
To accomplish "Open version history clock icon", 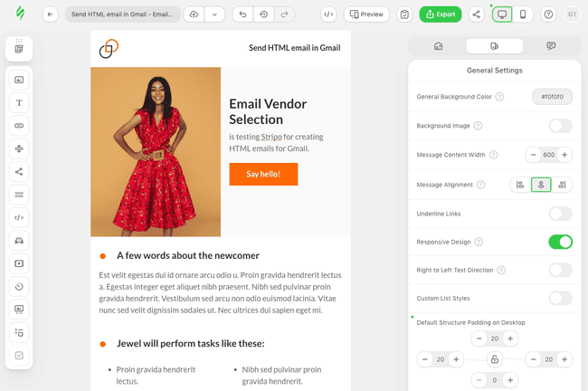I will 263,14.
